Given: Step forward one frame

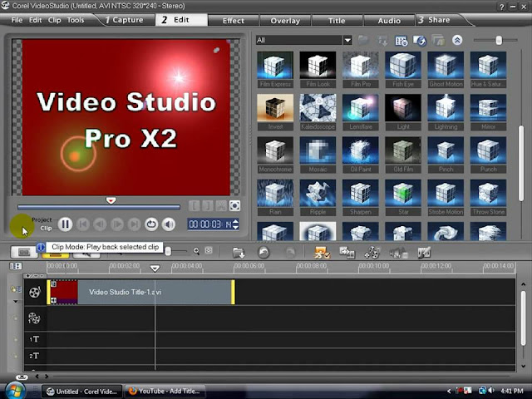Looking at the screenshot, I should (x=117, y=224).
